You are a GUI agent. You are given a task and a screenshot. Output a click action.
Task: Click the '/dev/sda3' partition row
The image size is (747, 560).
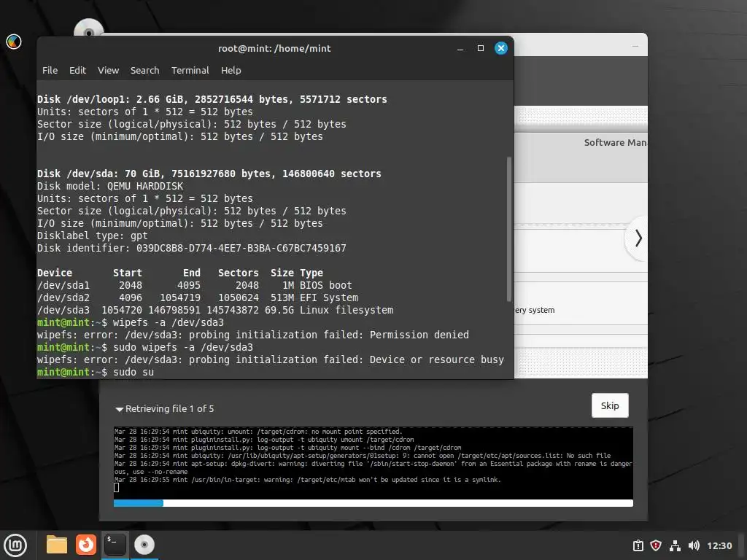coord(215,310)
